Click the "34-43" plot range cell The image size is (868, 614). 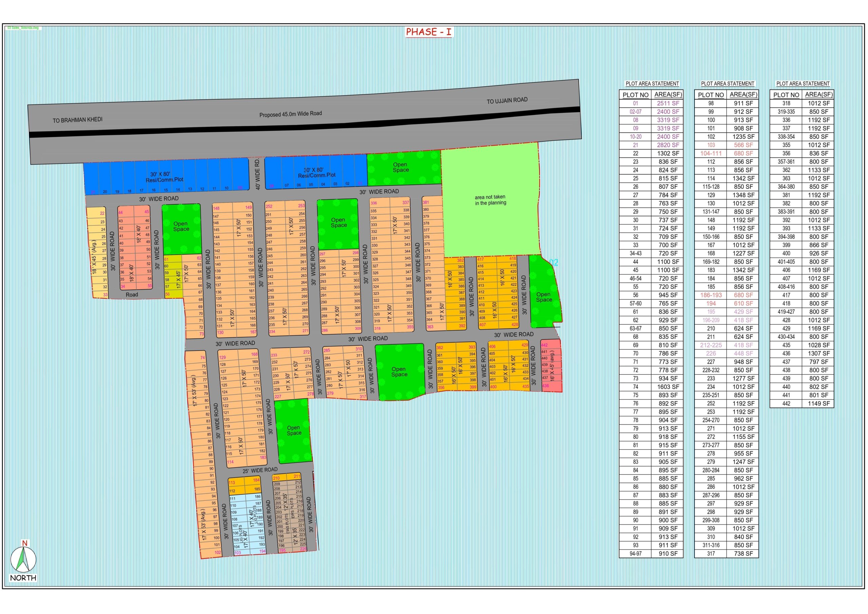click(x=635, y=253)
